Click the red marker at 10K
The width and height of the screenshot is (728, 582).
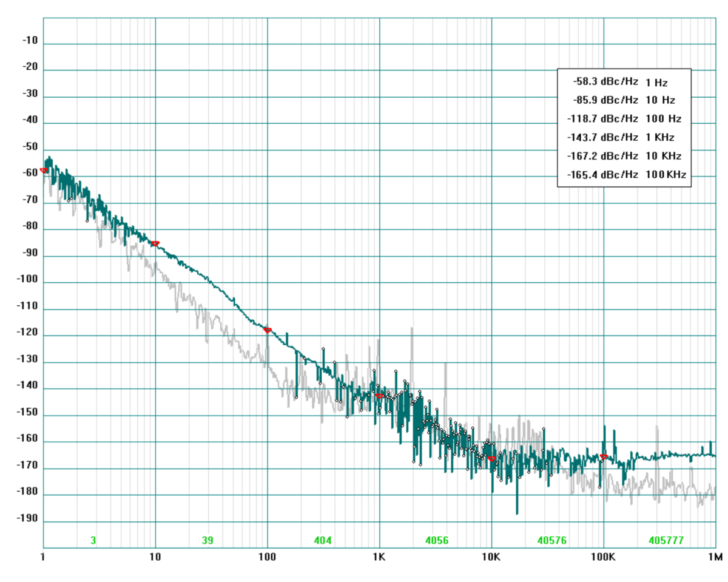[492, 458]
